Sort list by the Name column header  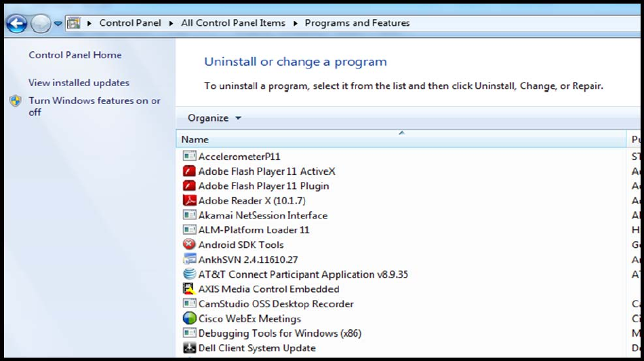tap(401, 139)
